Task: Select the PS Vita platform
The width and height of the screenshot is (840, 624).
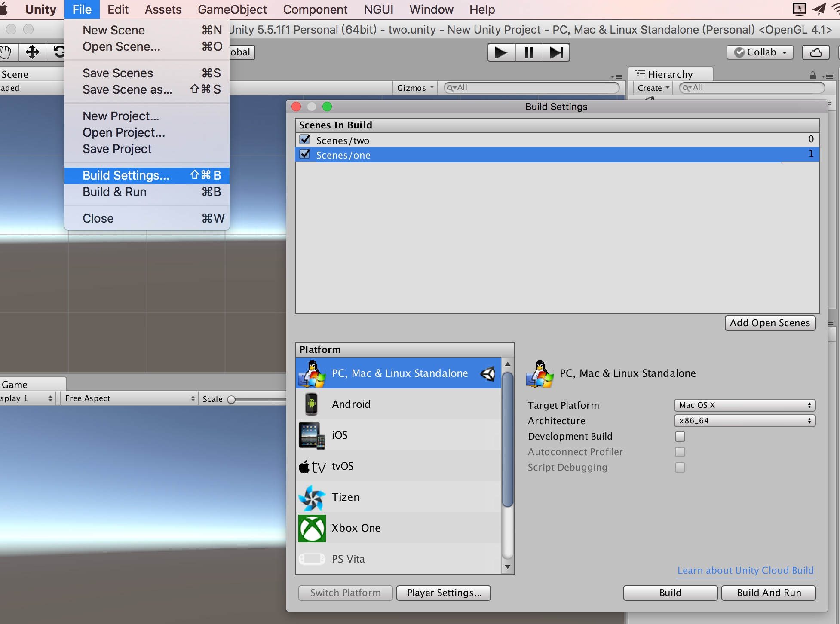Action: click(398, 558)
